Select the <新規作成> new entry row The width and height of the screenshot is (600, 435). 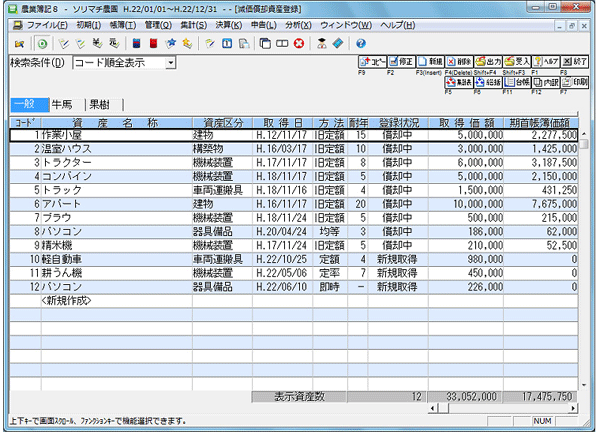tap(70, 300)
